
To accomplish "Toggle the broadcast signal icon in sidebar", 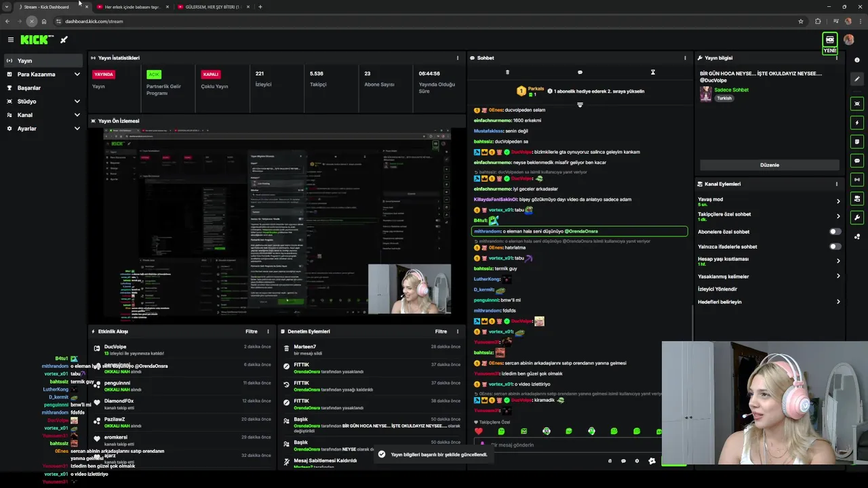I will [857, 180].
